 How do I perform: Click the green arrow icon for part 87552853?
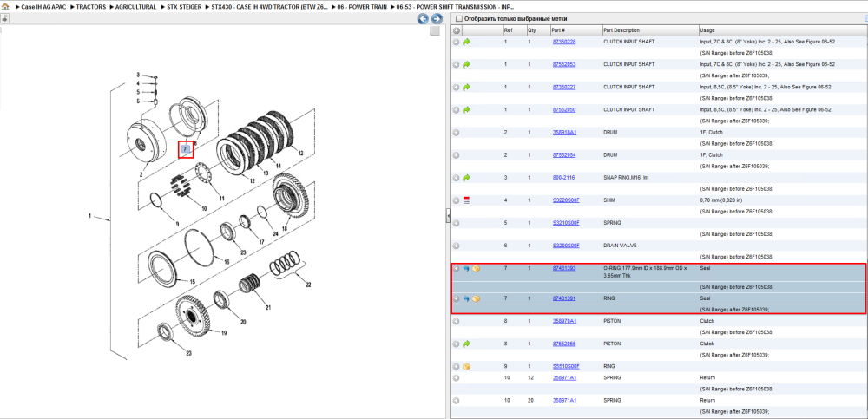point(466,65)
